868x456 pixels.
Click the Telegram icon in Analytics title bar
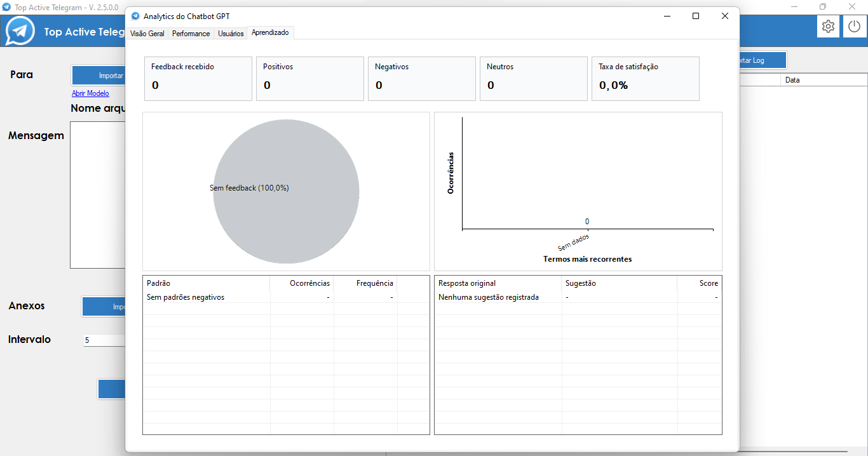coord(135,16)
